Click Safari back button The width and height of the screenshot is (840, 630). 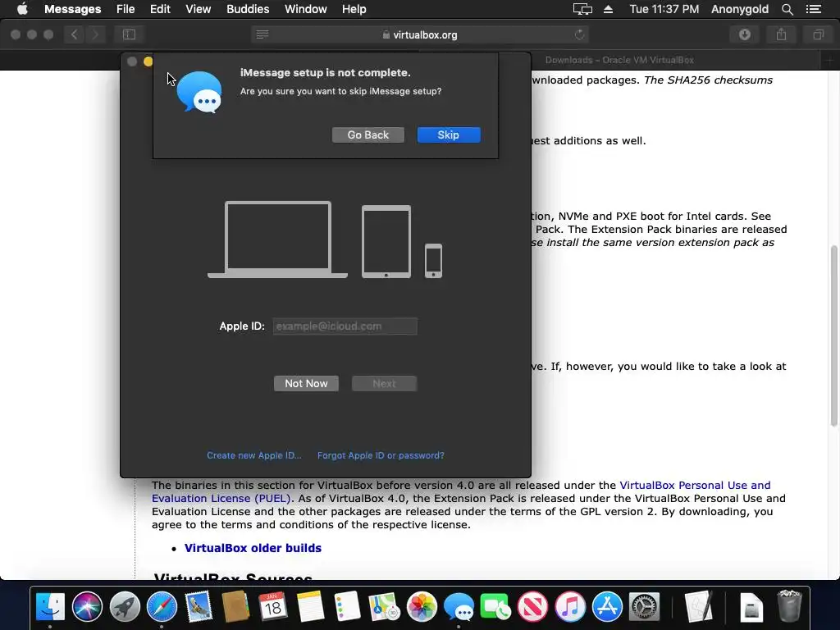(x=74, y=34)
